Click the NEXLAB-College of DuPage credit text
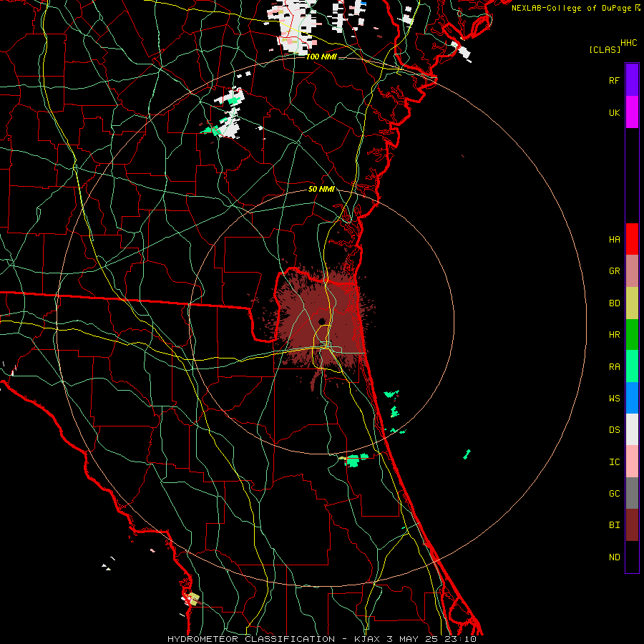Viewport: 644px width, 644px height. pyautogui.click(x=571, y=8)
